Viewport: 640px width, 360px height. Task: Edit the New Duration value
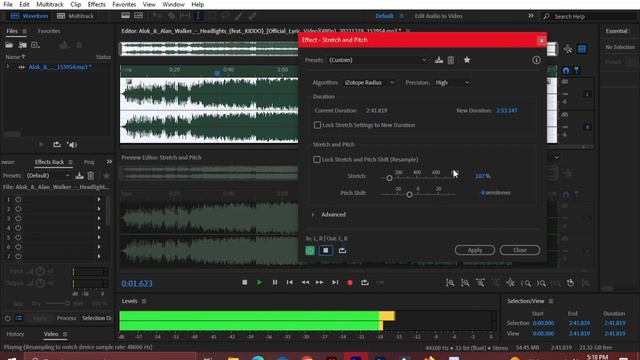click(507, 111)
